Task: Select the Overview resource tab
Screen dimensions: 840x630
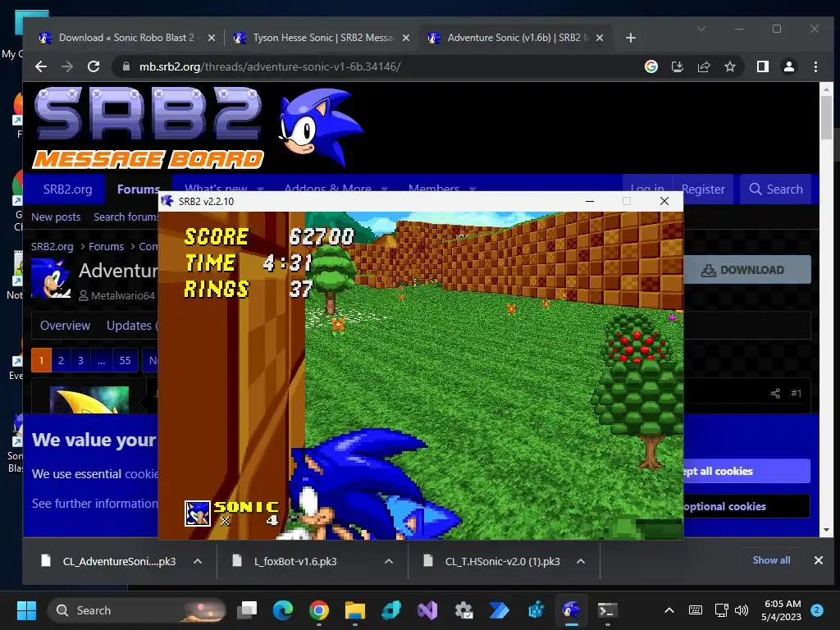Action: (x=65, y=326)
